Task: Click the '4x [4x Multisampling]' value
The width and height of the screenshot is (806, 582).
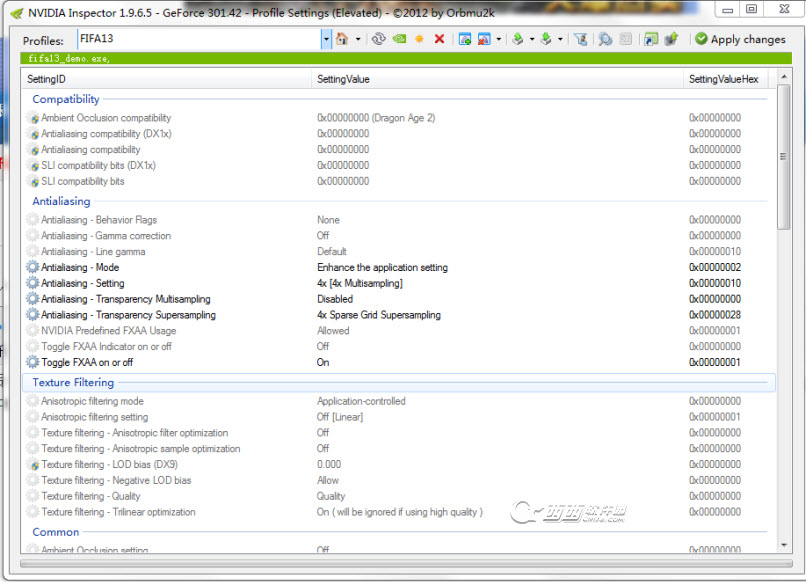Action: pos(360,283)
